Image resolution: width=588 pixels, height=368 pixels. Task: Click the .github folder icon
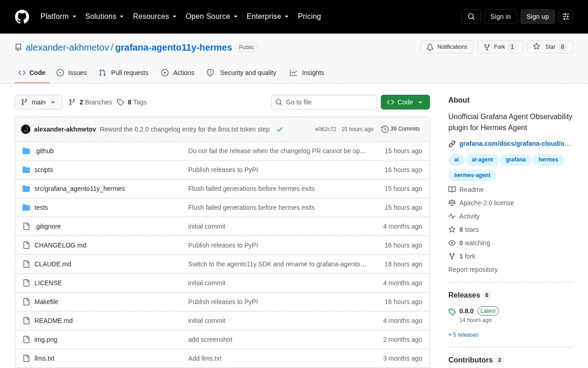point(26,151)
